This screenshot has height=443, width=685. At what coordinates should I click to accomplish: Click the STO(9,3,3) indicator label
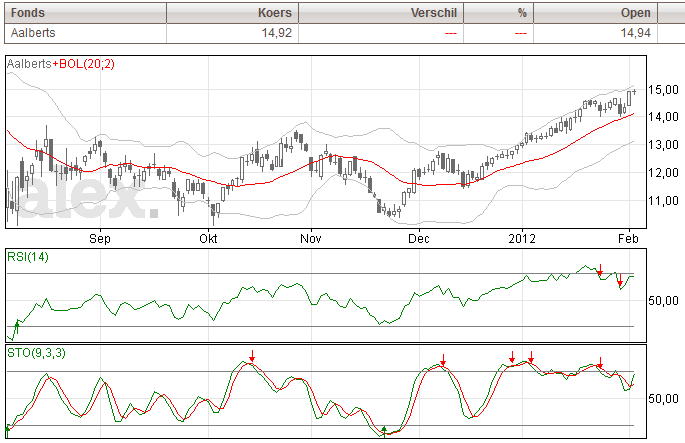click(36, 353)
